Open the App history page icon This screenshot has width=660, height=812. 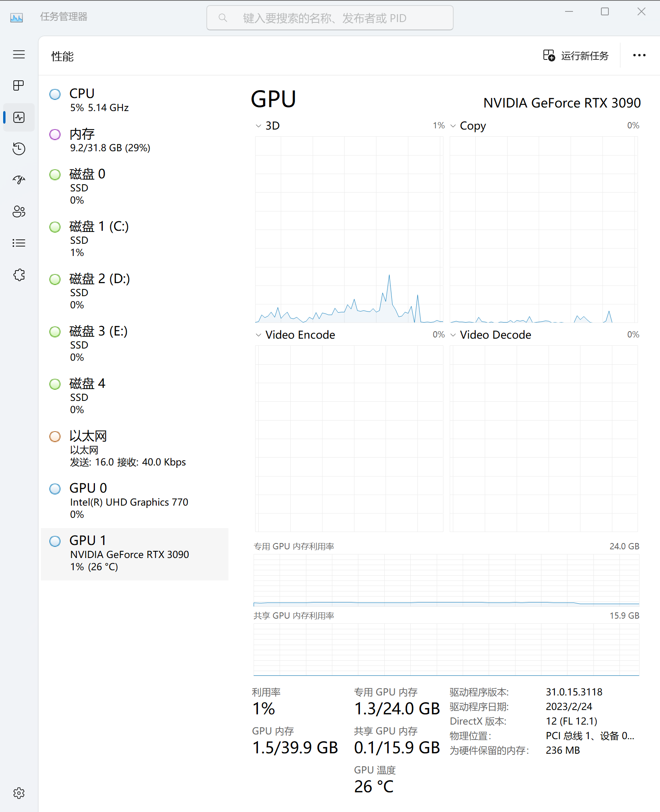coord(19,148)
